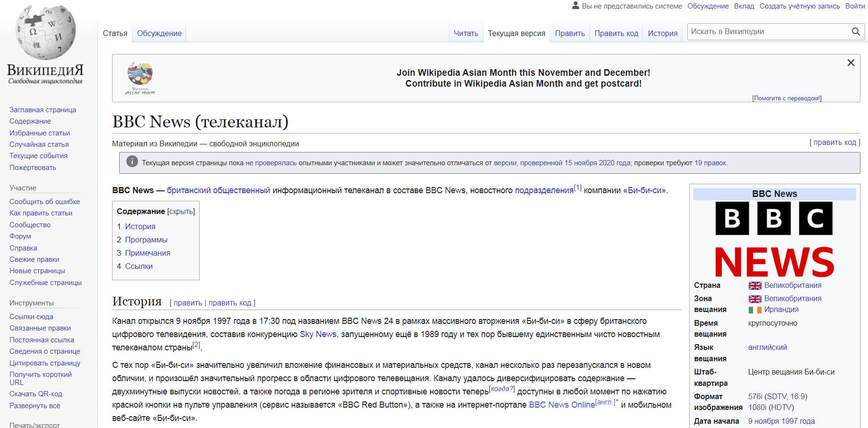Switch to the Статья tab

click(x=115, y=33)
